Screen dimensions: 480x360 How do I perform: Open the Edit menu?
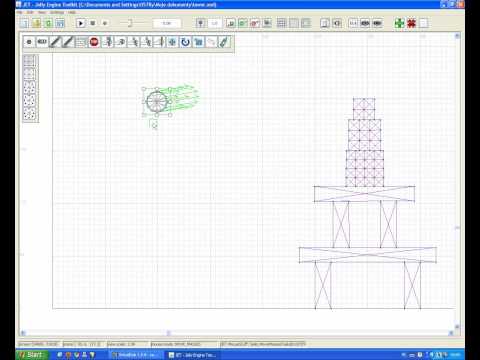click(x=30, y=12)
